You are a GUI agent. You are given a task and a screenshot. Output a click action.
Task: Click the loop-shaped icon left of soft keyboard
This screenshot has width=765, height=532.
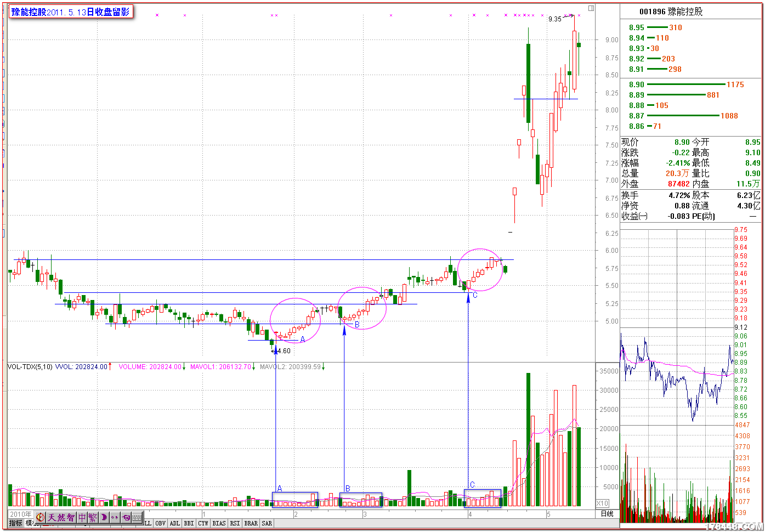(x=126, y=517)
